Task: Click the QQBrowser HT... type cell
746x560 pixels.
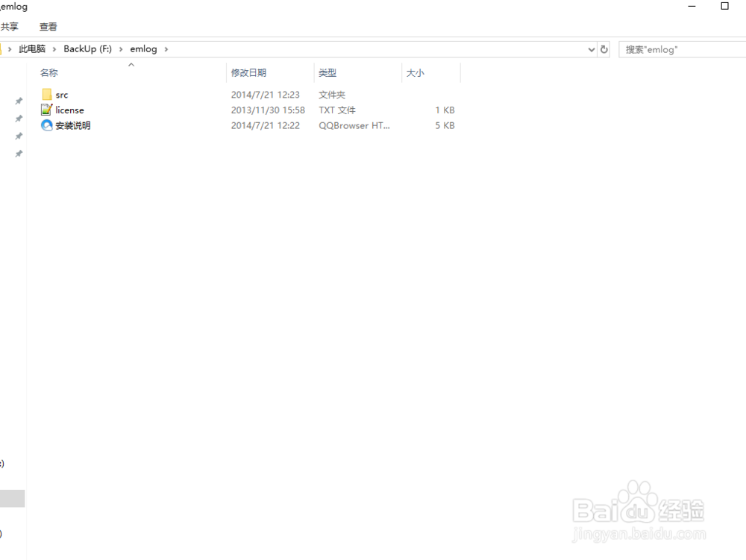Action: [x=354, y=125]
